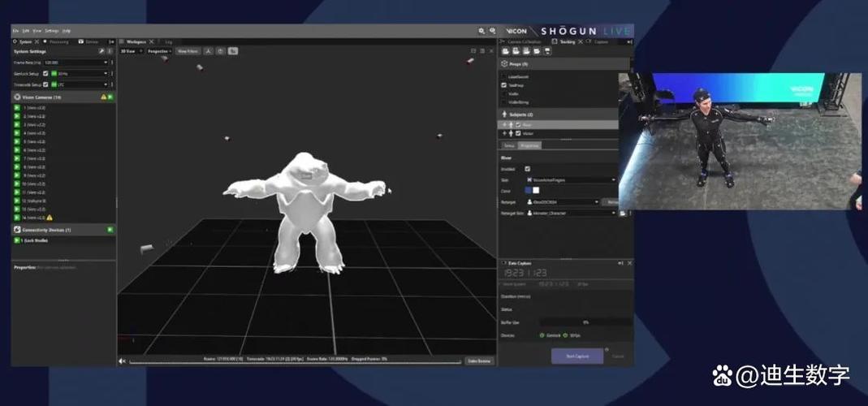
Task: Click the second Tracking toolbar icon
Action: coord(516,51)
